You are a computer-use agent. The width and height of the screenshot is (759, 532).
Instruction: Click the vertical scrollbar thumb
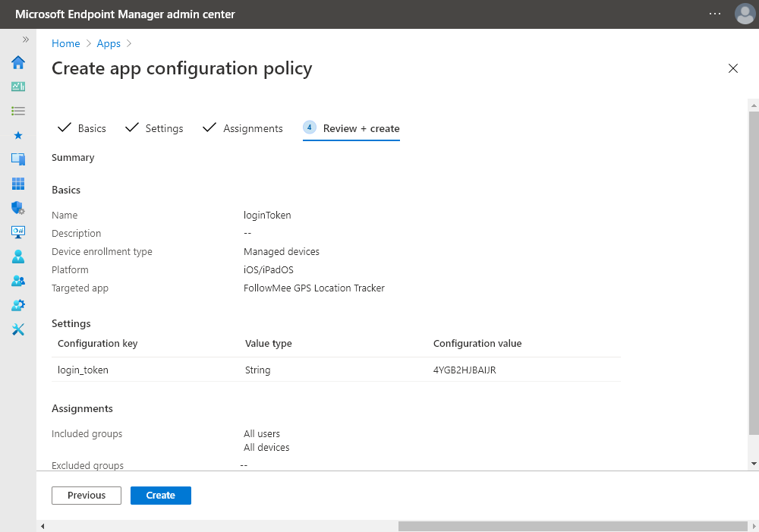click(x=754, y=273)
